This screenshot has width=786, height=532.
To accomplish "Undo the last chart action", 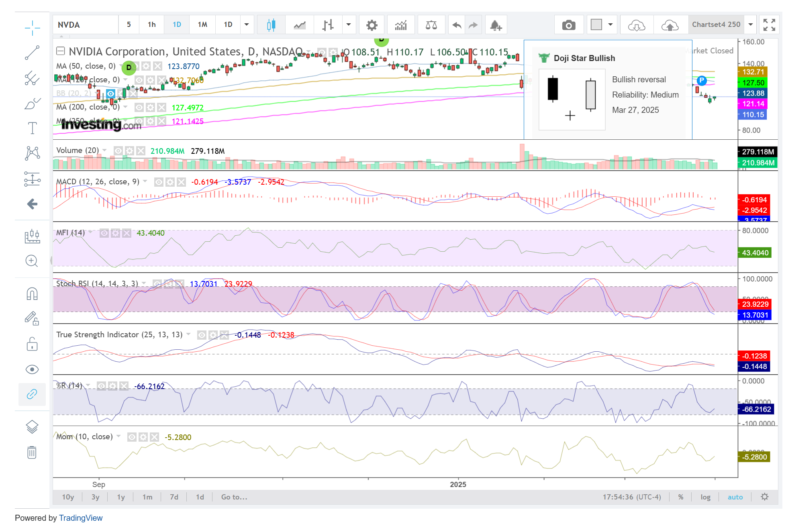I will [x=457, y=25].
